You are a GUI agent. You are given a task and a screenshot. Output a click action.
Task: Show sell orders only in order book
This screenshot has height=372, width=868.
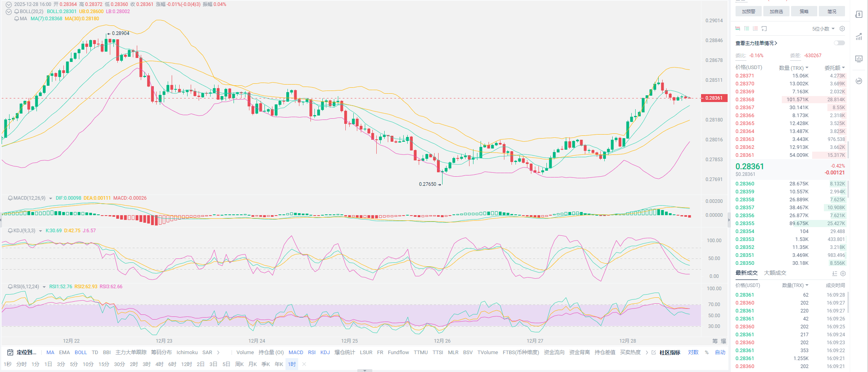coord(755,29)
